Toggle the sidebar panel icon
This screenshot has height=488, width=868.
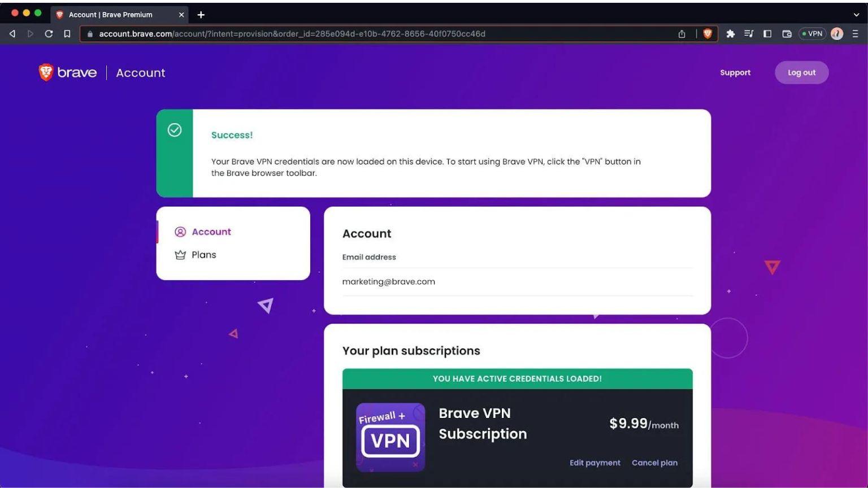767,34
